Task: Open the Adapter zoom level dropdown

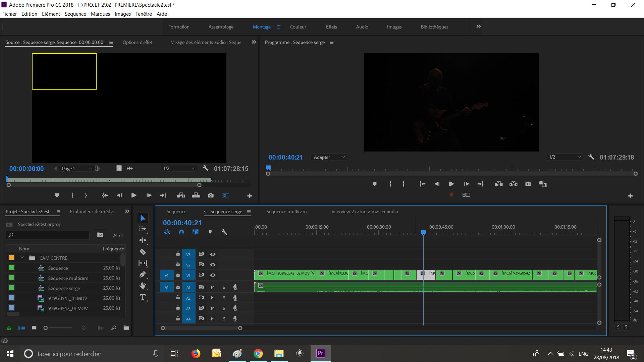Action: [x=329, y=157]
